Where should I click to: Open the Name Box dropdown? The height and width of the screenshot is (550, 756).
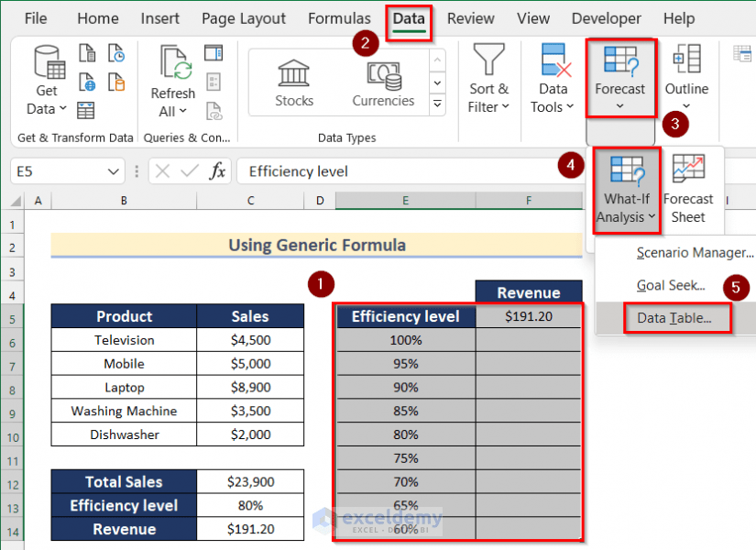pyautogui.click(x=115, y=171)
